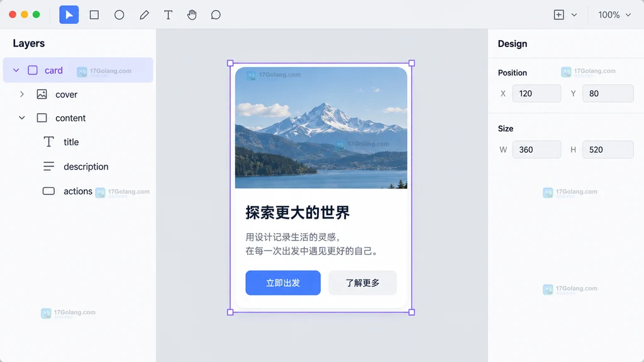Open the add frame dropdown arrow
Image resolution: width=644 pixels, height=362 pixels.
pos(574,15)
